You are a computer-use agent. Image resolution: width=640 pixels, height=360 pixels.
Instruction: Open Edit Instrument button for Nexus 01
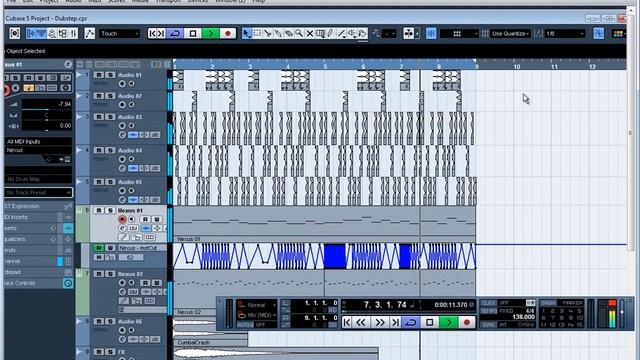tap(133, 228)
